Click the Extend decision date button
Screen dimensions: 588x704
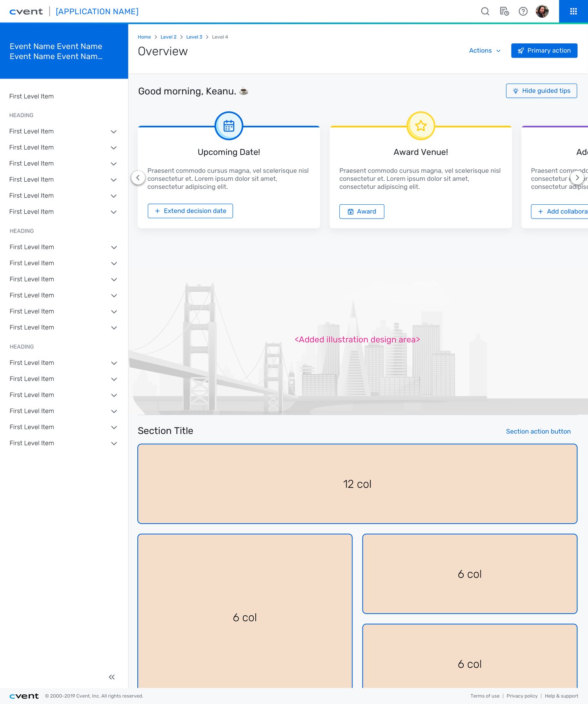[x=190, y=211]
